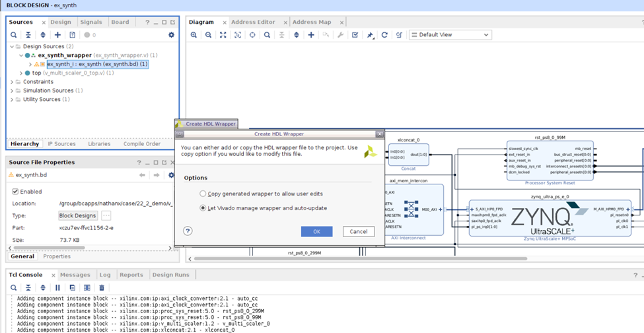Image resolution: width=644 pixels, height=333 pixels.
Task: Clear the Tcl Console with trash icon
Action: pyautogui.click(x=102, y=287)
